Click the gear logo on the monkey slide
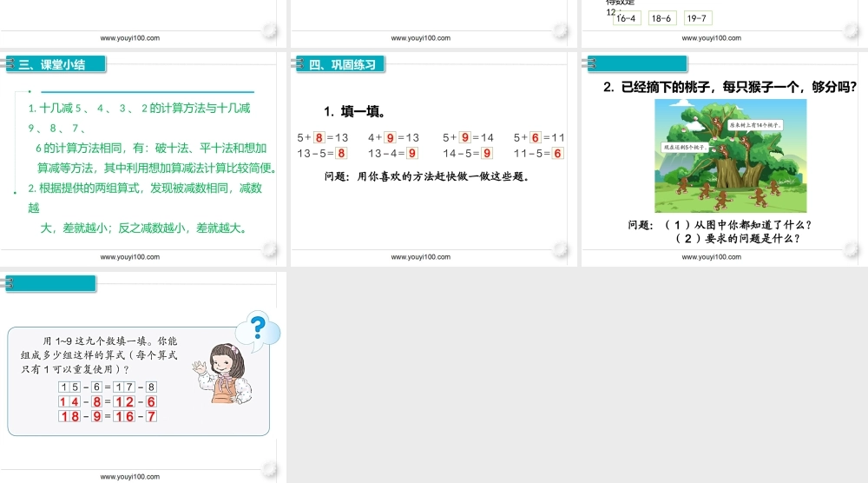868x483 pixels. (x=852, y=250)
